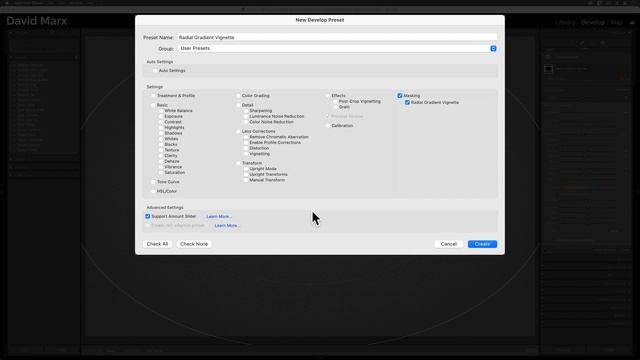Viewport: 640px width, 360px height.
Task: Check the lens Vignetting option
Action: [x=246, y=154]
